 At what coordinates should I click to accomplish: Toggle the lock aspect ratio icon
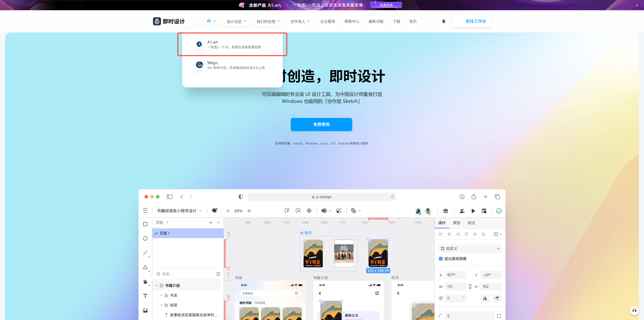click(x=470, y=287)
